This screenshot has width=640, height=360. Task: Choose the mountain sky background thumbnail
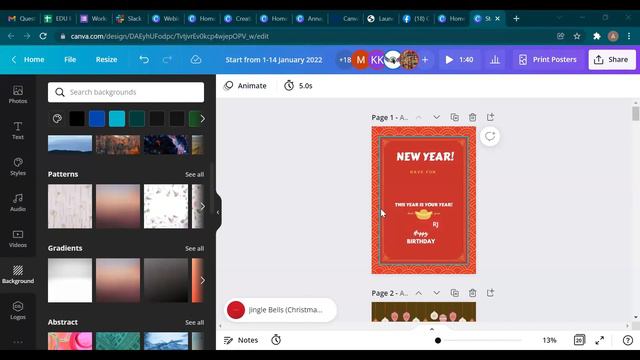pos(70,144)
